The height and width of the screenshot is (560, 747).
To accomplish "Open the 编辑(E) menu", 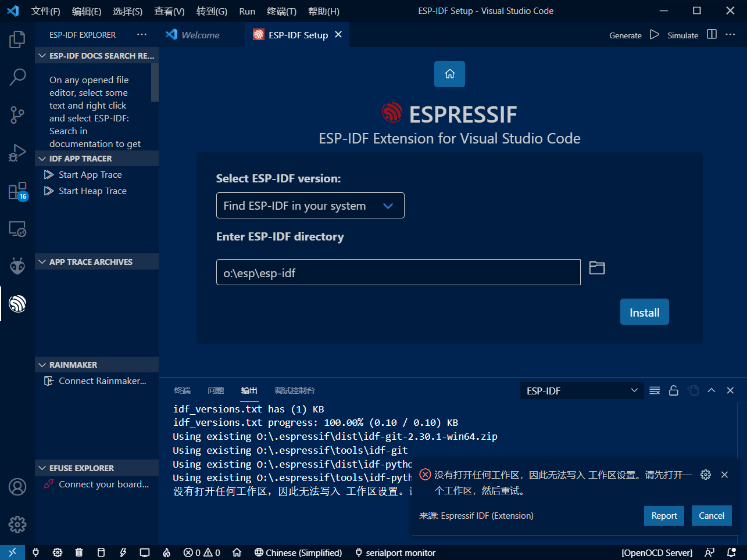I will (x=87, y=11).
